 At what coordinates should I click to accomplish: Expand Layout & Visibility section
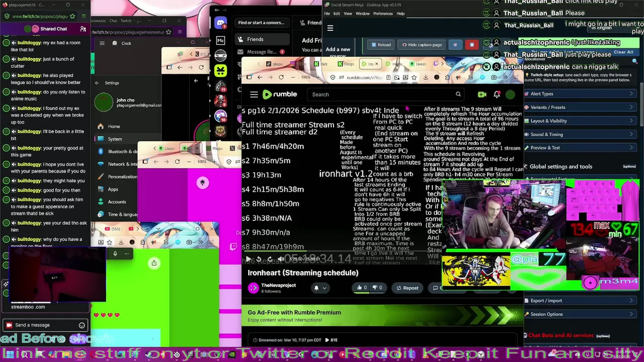tap(580, 121)
